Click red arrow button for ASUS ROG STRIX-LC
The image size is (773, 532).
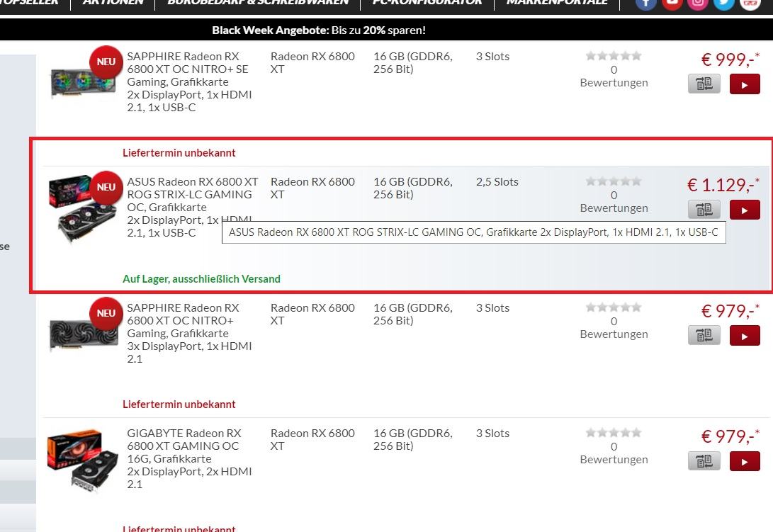pos(745,210)
